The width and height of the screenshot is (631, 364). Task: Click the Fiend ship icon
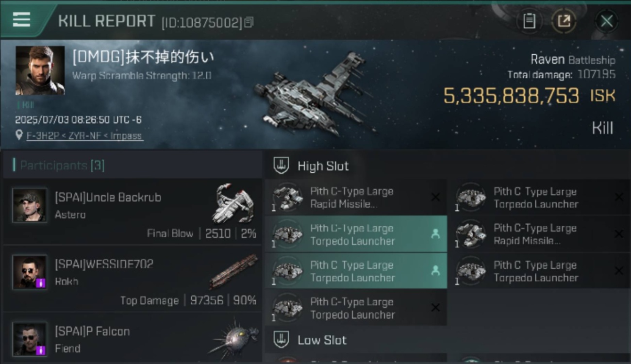234,339
